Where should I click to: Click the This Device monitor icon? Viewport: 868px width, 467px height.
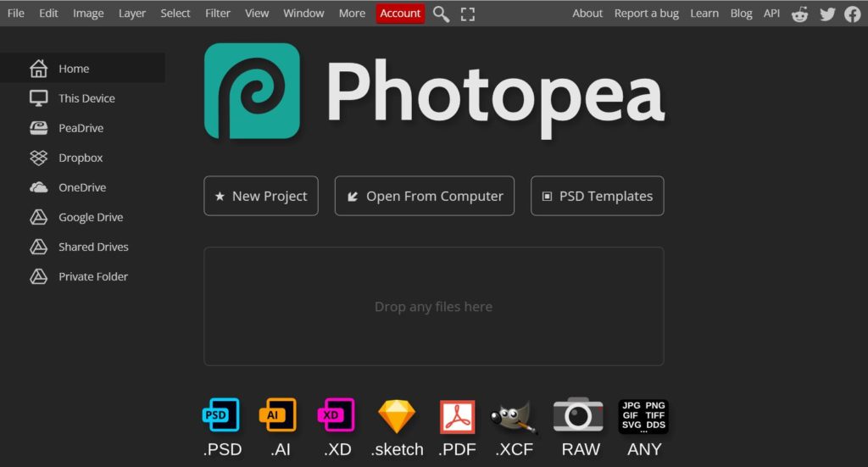(39, 98)
